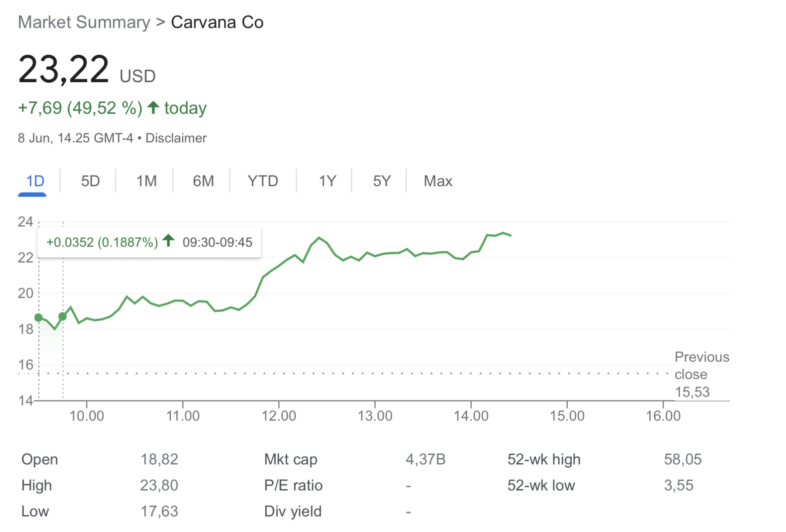786x532 pixels.
Task: Open the Market Summary breadcrumb link
Action: pos(84,22)
